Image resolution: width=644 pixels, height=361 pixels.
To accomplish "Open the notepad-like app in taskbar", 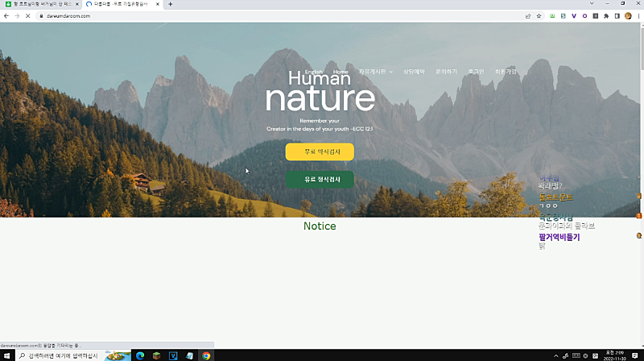I will tap(189, 355).
